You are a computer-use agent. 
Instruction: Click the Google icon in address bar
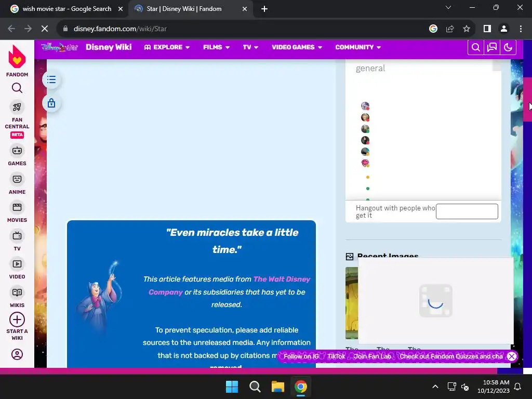[433, 29]
